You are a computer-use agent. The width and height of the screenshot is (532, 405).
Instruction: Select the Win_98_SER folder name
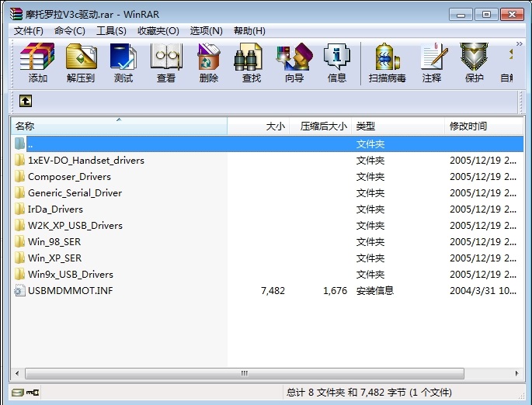[x=54, y=241]
